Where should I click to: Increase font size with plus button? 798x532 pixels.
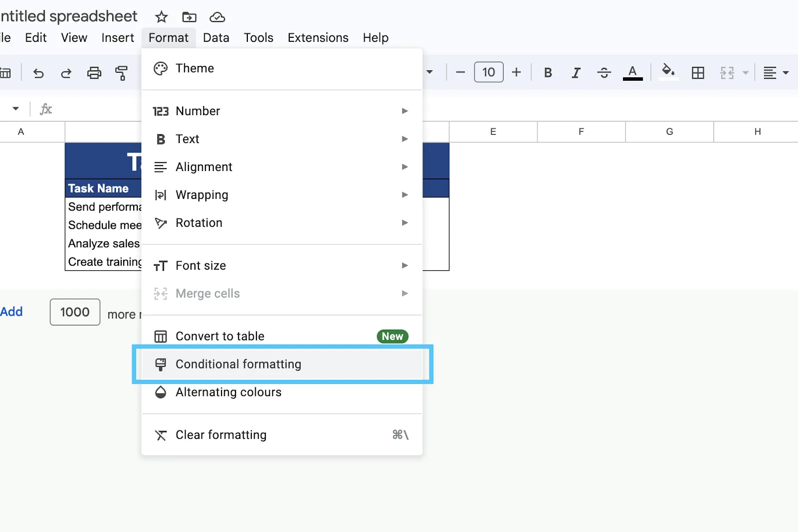pyautogui.click(x=516, y=72)
